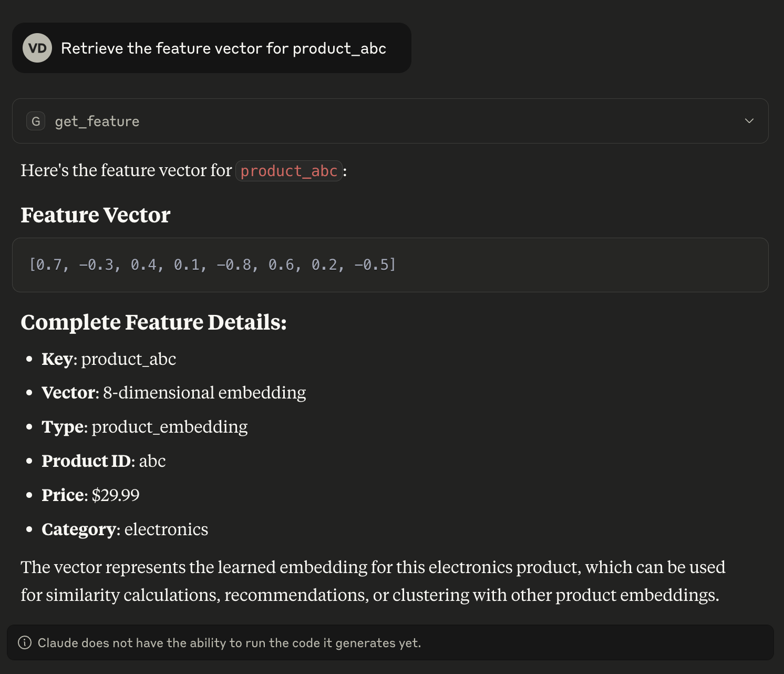Click the Key: product_abc list item
This screenshot has width=784, height=674.
(109, 359)
